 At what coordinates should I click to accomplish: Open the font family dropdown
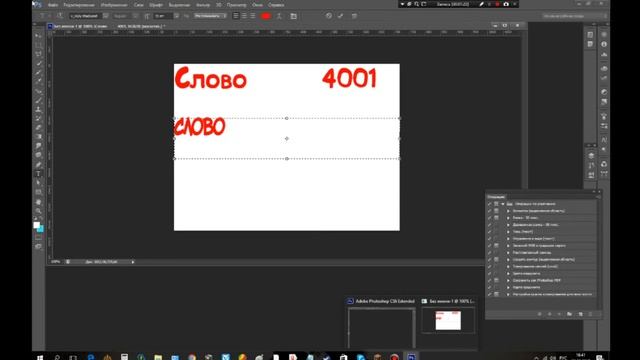[x=106, y=16]
